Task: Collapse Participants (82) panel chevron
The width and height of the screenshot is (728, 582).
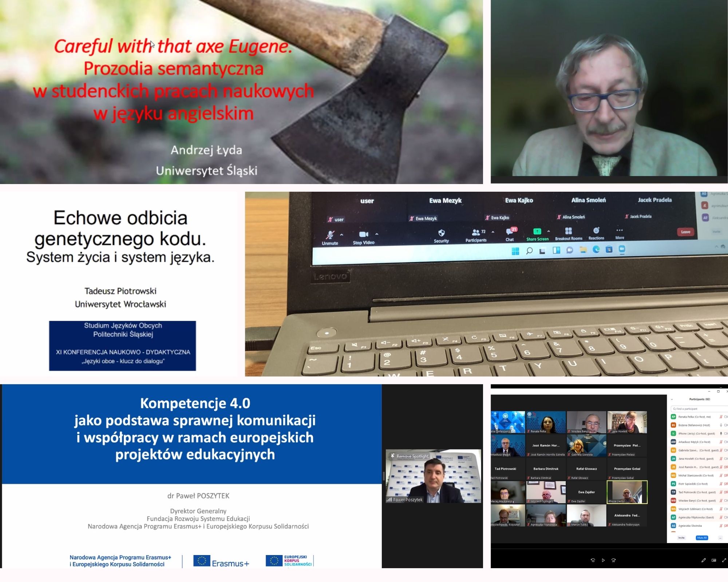Action: click(x=672, y=399)
